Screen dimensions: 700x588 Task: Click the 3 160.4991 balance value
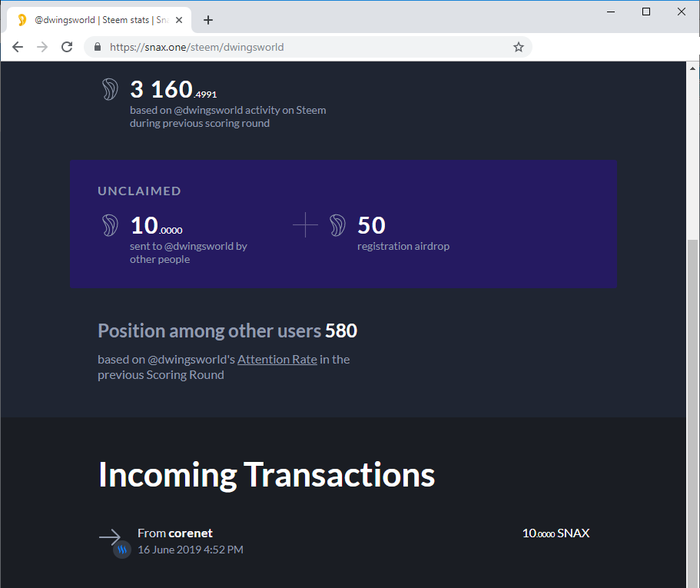pos(173,89)
